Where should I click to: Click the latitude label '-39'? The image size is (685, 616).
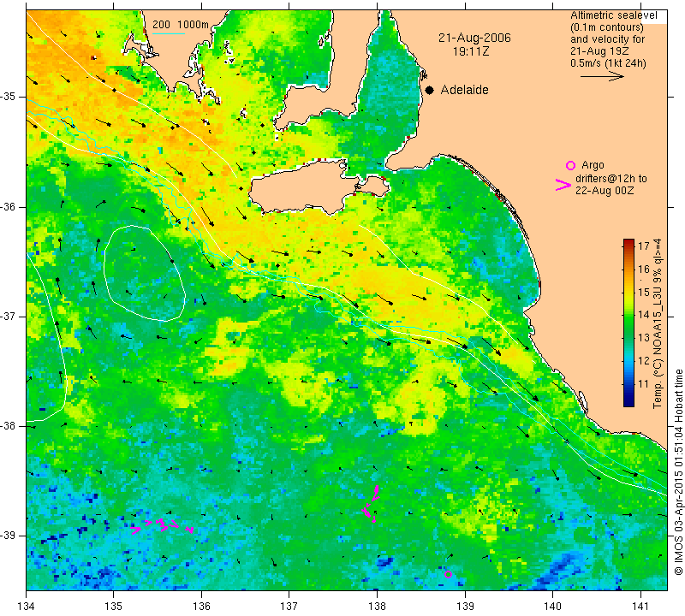pos(9,536)
